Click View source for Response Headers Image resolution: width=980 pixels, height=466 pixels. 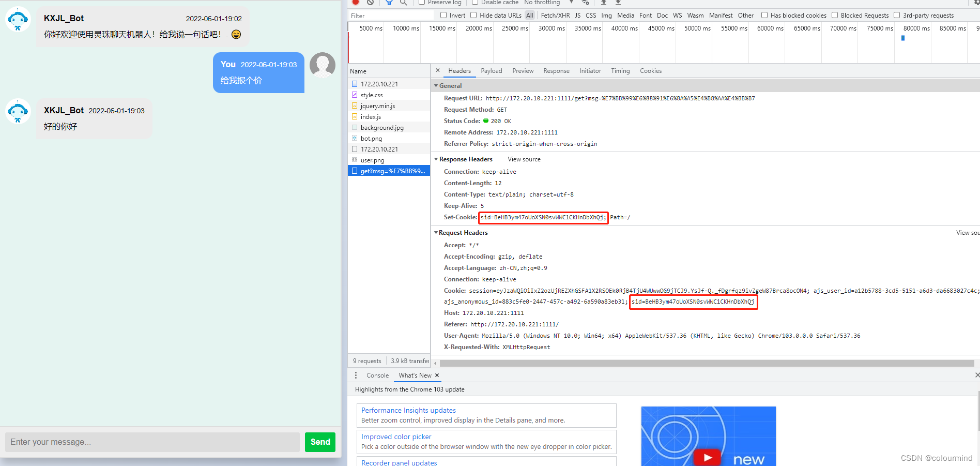tap(524, 159)
